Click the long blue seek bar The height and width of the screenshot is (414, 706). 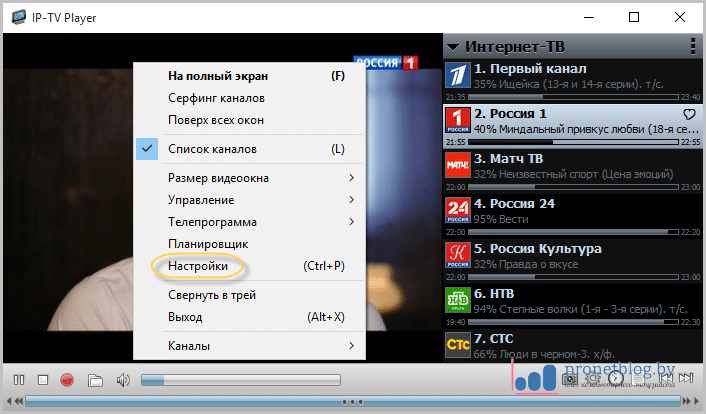[353, 401]
